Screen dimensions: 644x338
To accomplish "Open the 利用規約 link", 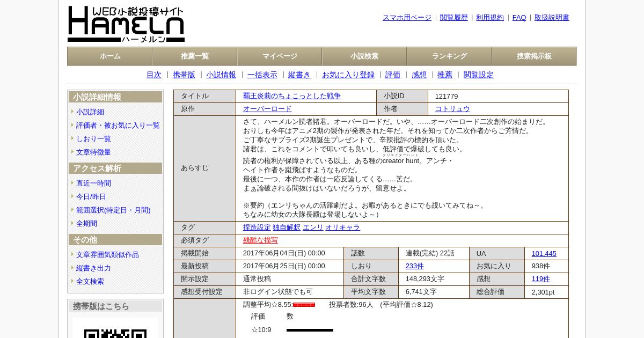I will [490, 18].
